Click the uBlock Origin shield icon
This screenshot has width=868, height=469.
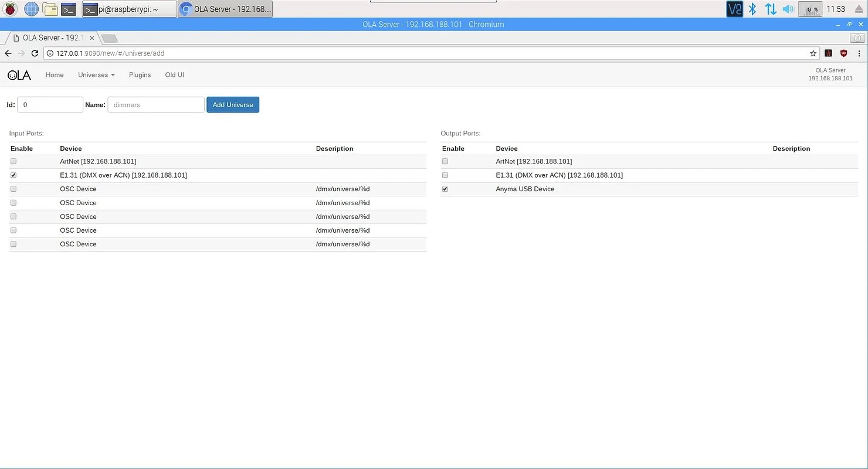coord(843,53)
